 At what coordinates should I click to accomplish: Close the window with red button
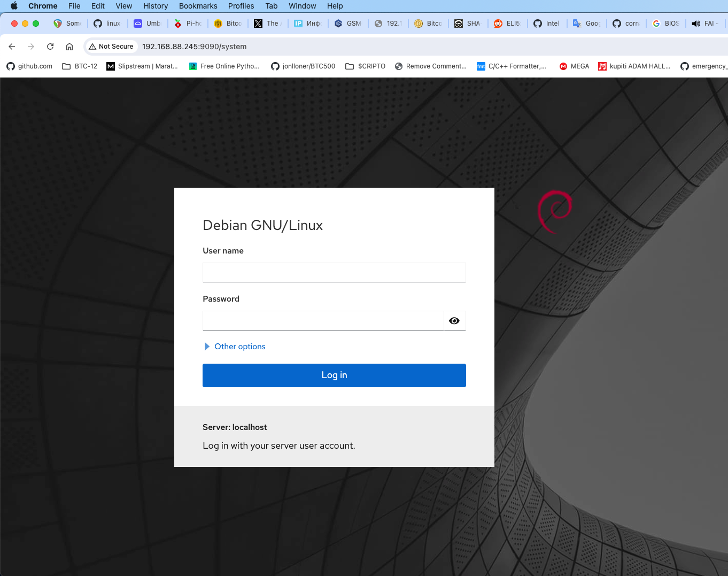14,24
